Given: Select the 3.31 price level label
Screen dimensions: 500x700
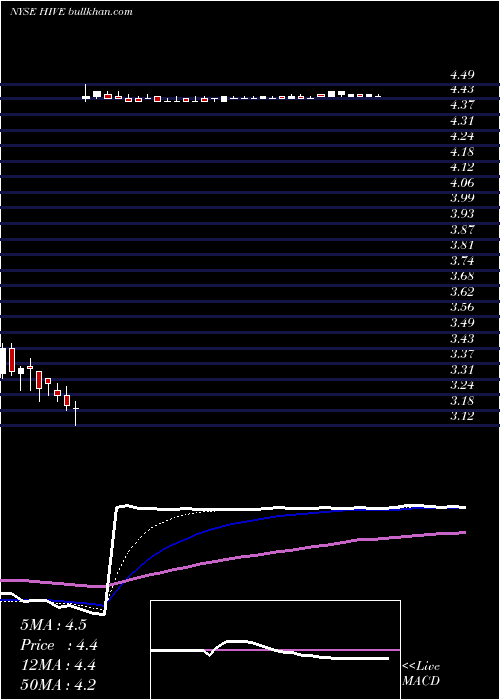Looking at the screenshot, I should (x=462, y=370).
